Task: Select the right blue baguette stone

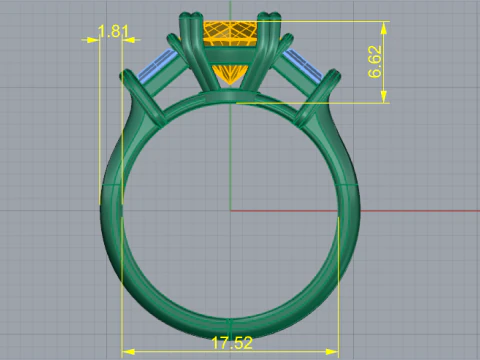Action: pos(304,65)
